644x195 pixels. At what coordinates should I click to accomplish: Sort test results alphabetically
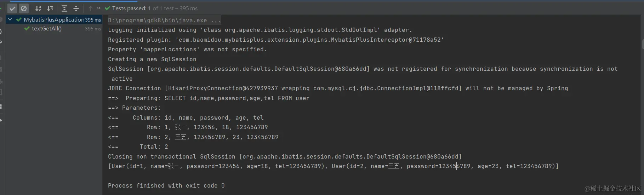coord(38,8)
